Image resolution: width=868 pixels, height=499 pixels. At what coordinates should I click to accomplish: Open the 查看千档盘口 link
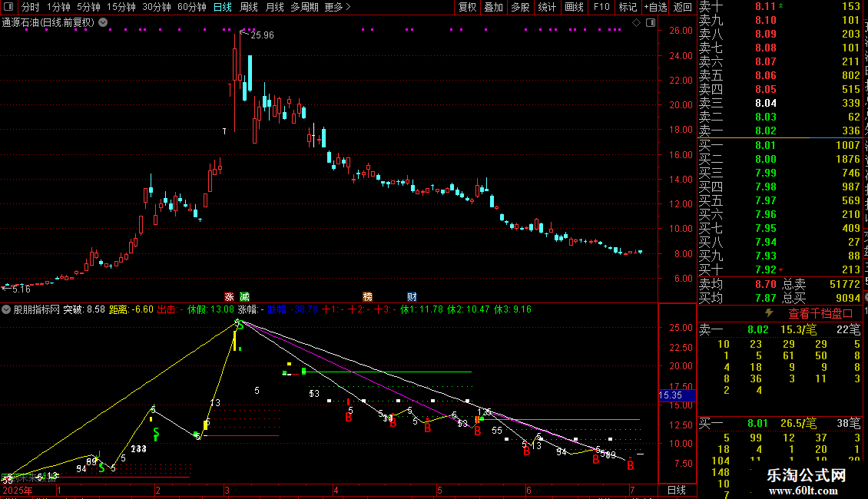[820, 314]
